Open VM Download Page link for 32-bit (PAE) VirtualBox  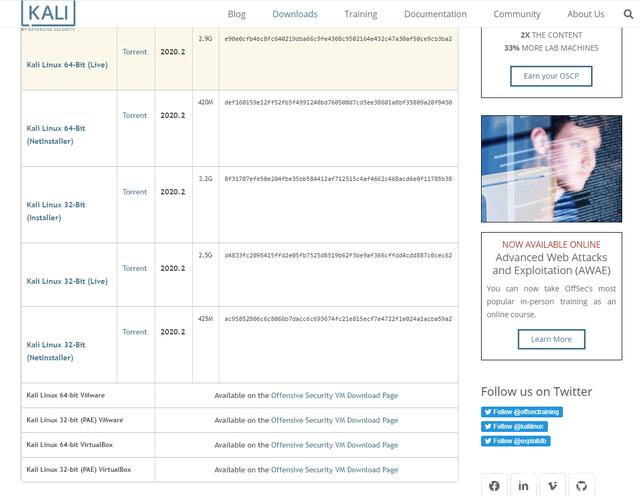point(334,470)
